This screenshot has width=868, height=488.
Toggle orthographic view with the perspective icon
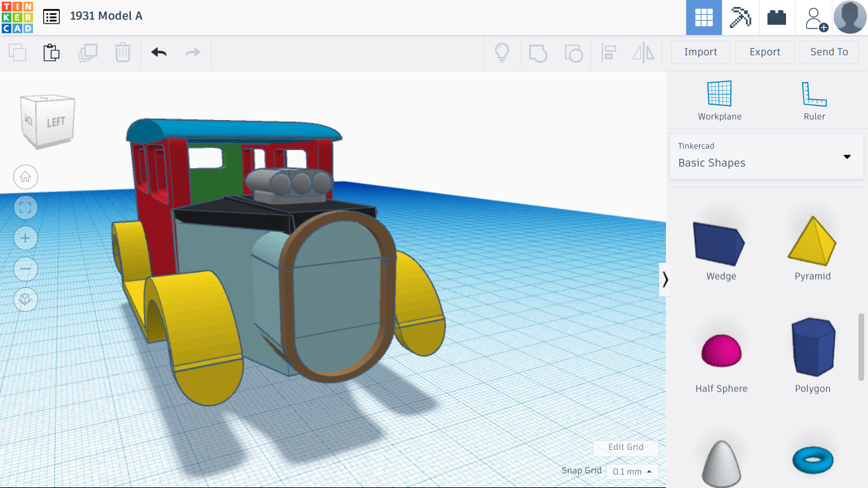pos(25,299)
